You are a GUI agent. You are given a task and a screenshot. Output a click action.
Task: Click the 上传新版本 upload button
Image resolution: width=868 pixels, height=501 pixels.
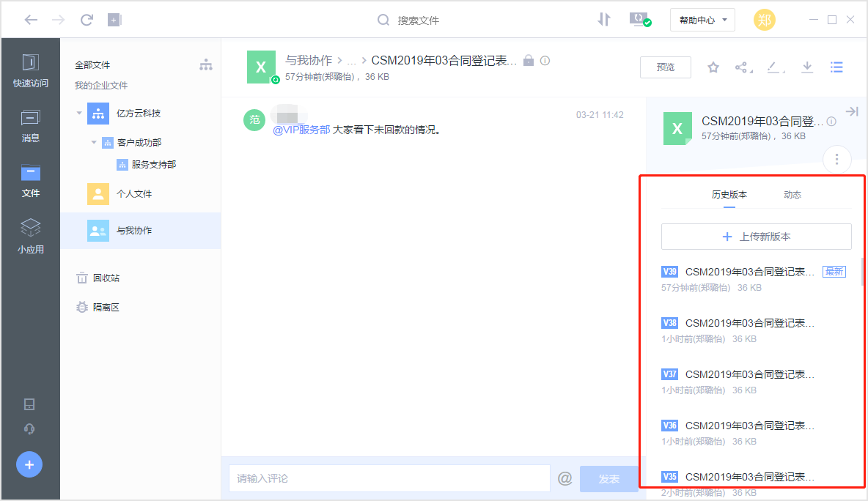tap(756, 236)
